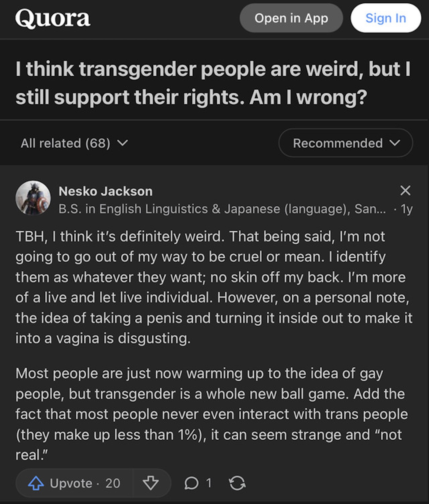Image resolution: width=429 pixels, height=504 pixels.
Task: Click the chevron next to All related
Action: point(123,143)
